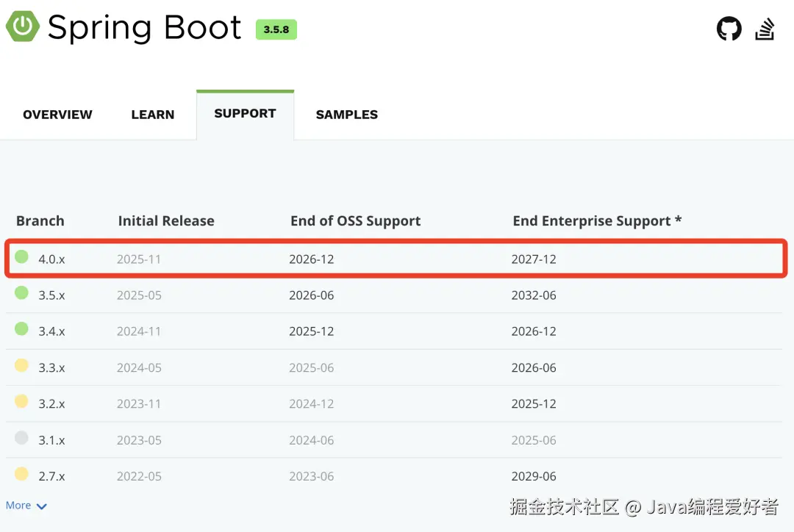
Task: Click the green status dot for 3.5.x
Action: 22,293
